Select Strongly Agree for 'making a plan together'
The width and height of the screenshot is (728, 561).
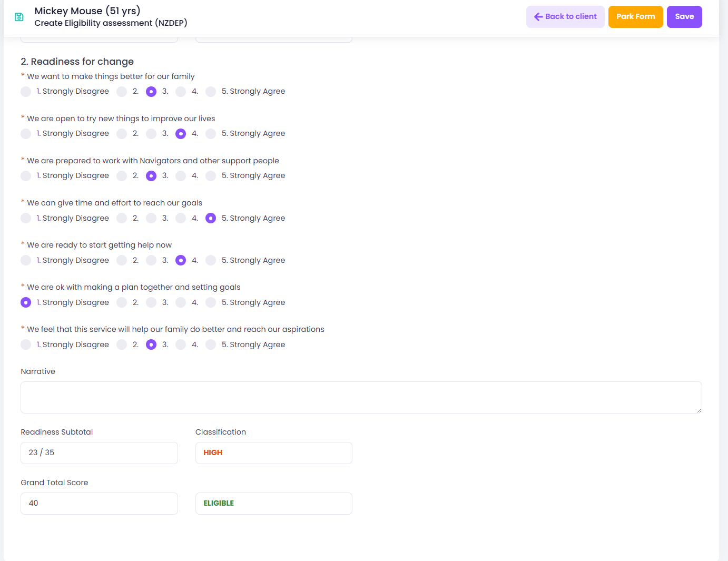(x=211, y=302)
